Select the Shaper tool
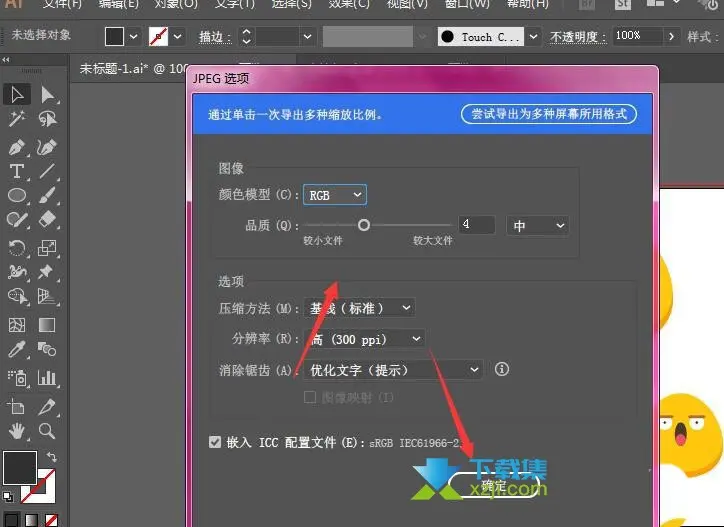 (17, 219)
